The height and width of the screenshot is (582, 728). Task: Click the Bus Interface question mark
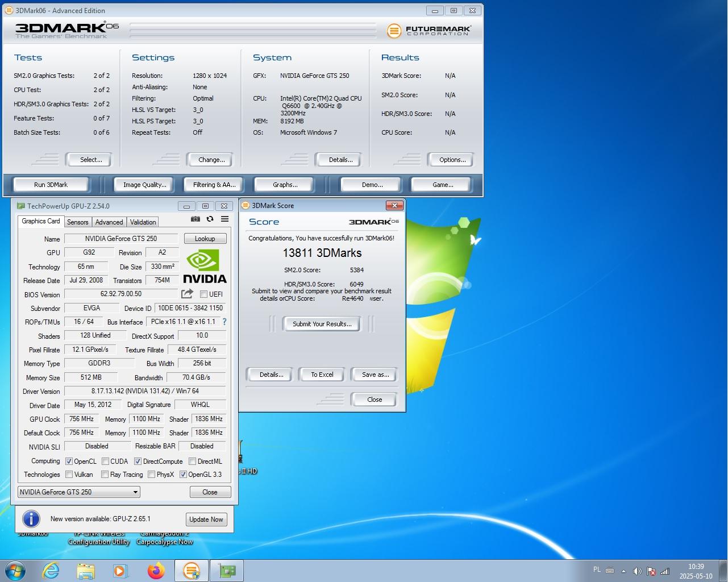click(x=224, y=322)
